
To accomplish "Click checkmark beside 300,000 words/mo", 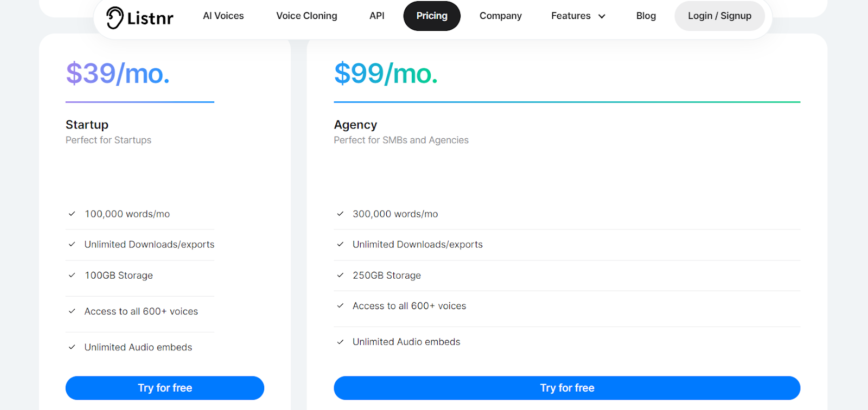I will point(340,214).
